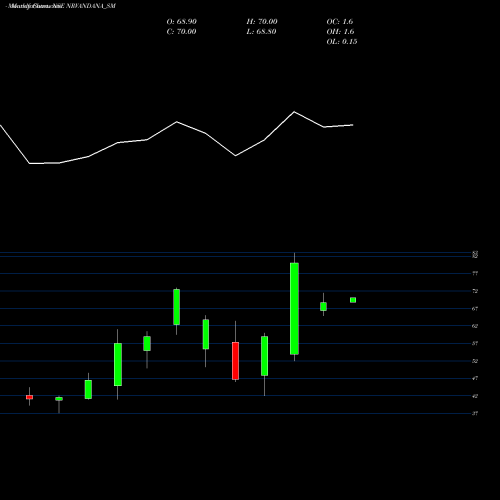Screen dimensions: 500x500
Task: Click the 42 price axis label
Action: tap(475, 396)
